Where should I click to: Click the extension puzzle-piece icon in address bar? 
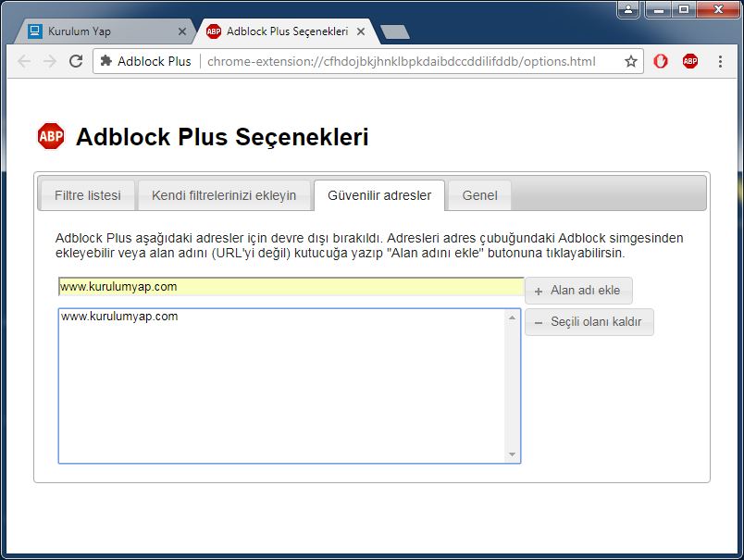[x=106, y=61]
